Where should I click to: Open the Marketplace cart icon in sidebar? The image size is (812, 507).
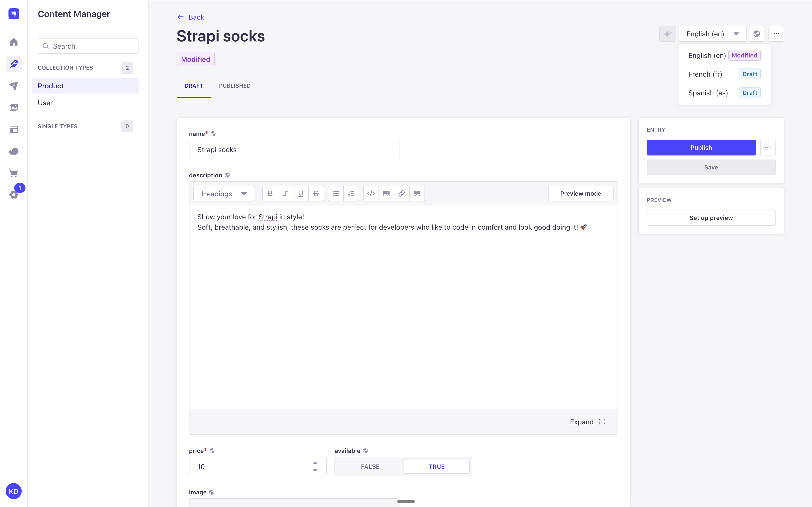[x=14, y=173]
